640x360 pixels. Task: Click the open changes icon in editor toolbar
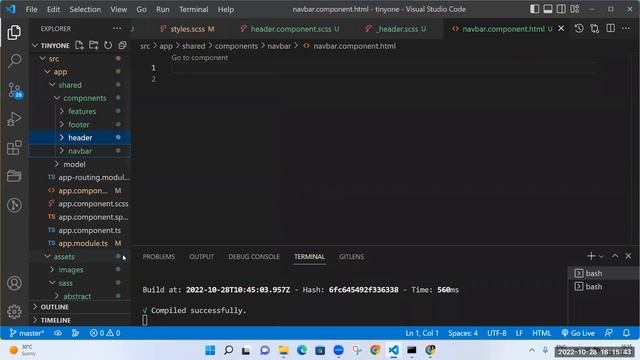click(x=595, y=28)
